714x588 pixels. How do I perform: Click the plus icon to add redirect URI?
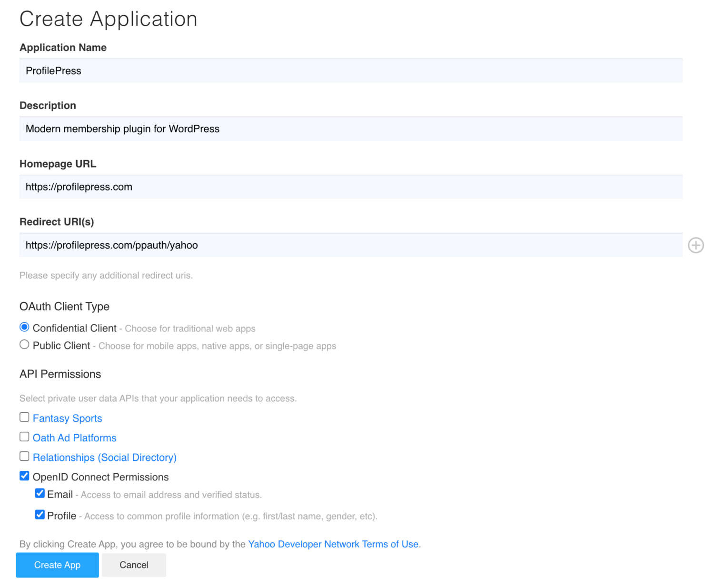pos(696,245)
